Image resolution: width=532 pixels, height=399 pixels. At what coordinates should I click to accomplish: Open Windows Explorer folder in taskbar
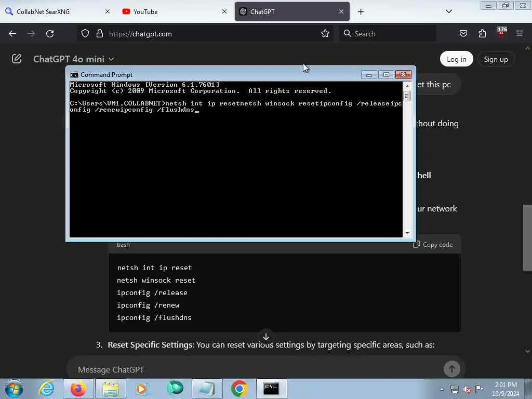pos(111,389)
